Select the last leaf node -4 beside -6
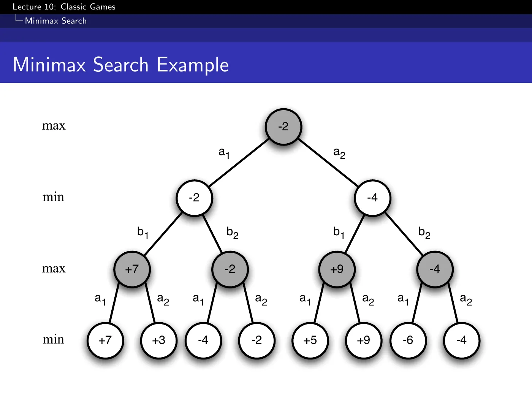532x399 pixels. 462,340
